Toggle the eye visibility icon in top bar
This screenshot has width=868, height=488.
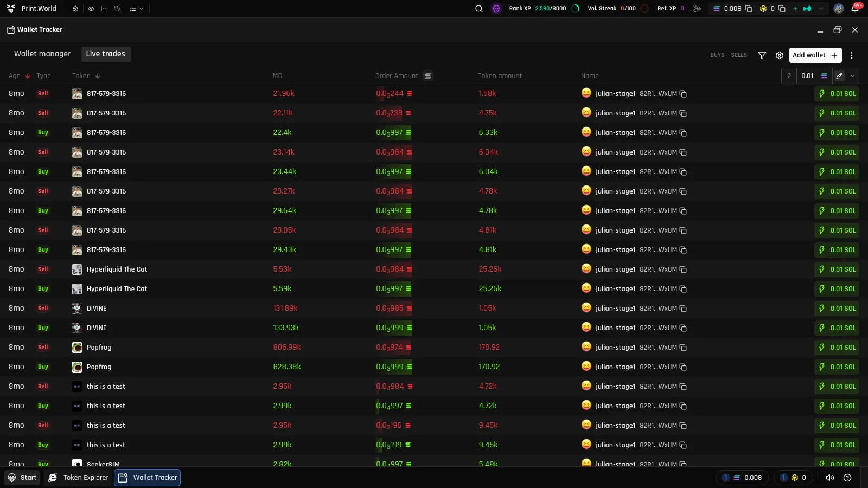pyautogui.click(x=91, y=9)
